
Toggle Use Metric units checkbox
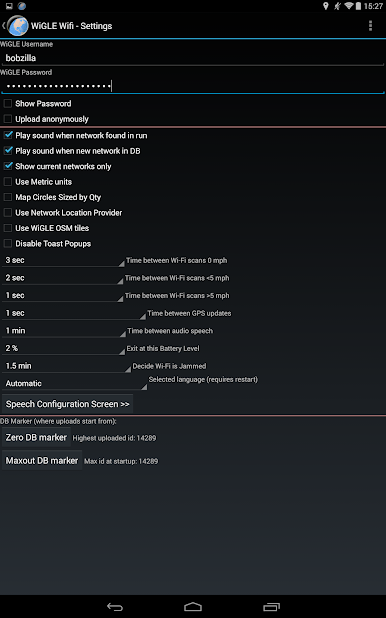7,182
